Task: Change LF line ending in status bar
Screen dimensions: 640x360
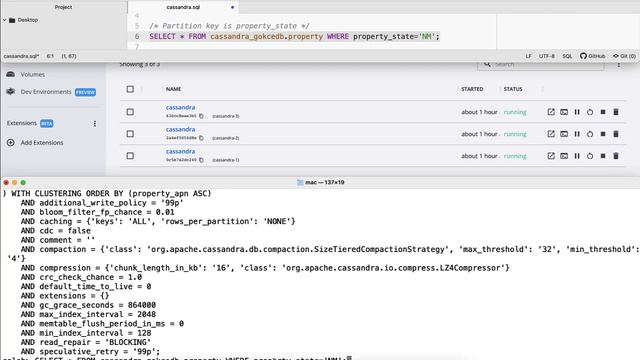Action: (529, 56)
